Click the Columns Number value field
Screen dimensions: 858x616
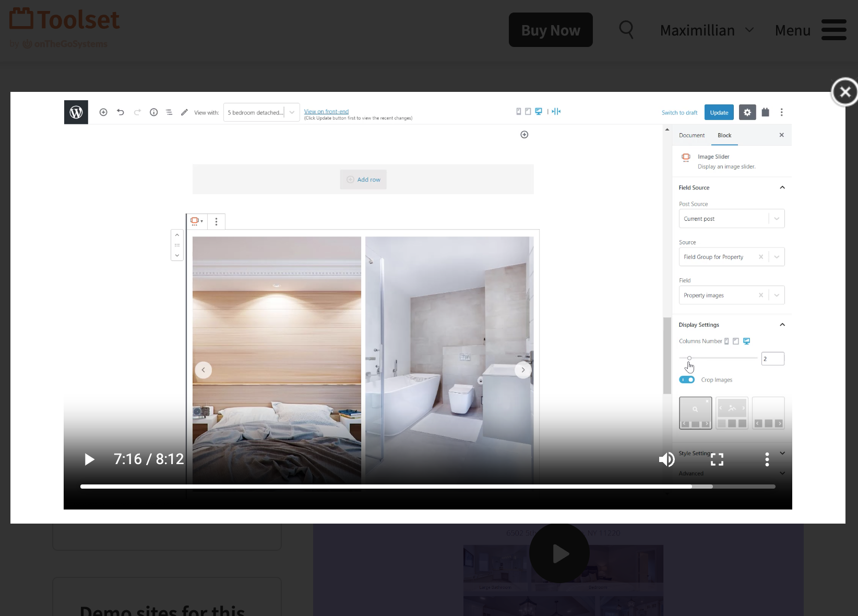(772, 359)
